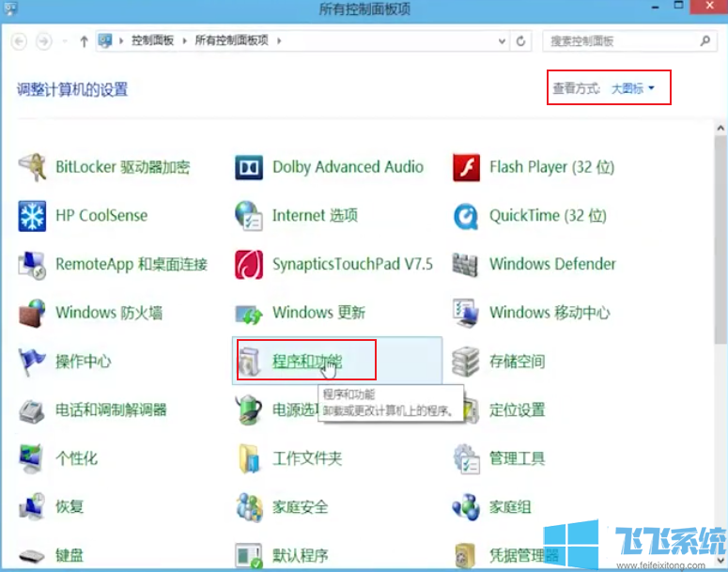Click the Internet 选项 text label
The image size is (728, 572).
tap(315, 215)
